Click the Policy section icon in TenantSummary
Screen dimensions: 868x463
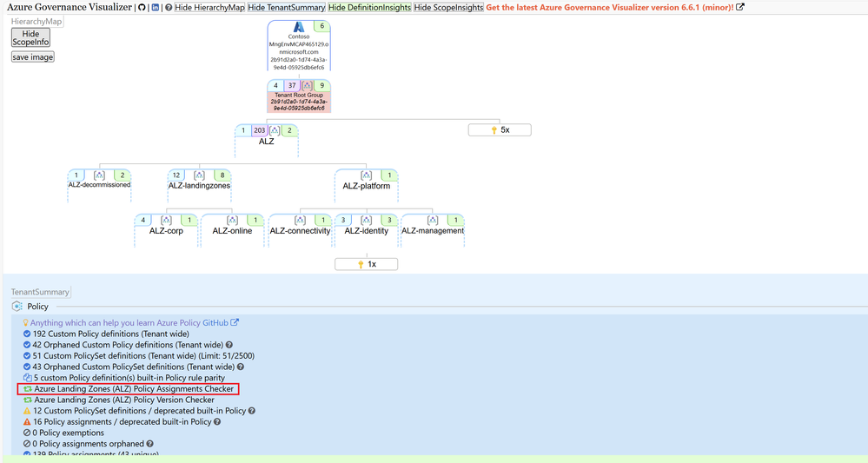point(17,307)
